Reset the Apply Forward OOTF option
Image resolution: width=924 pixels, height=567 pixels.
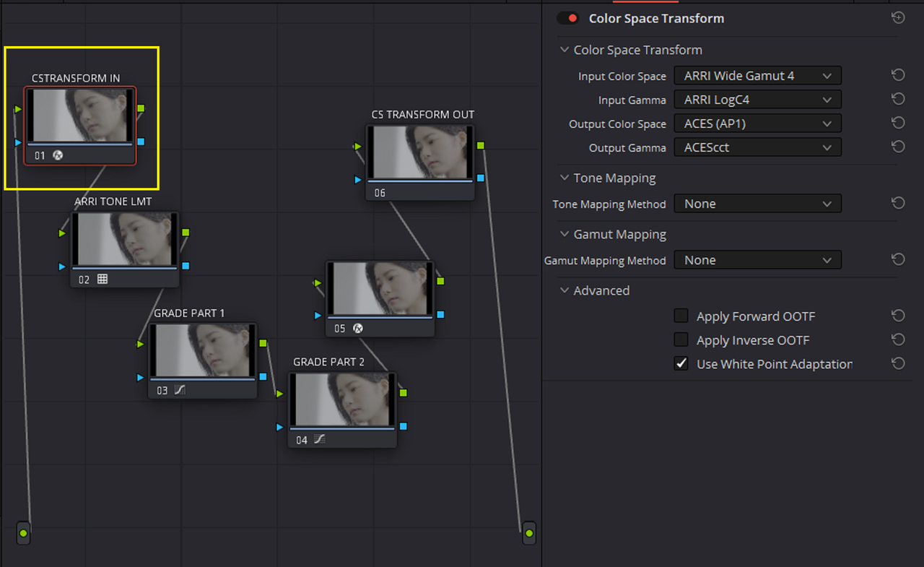[x=898, y=316]
